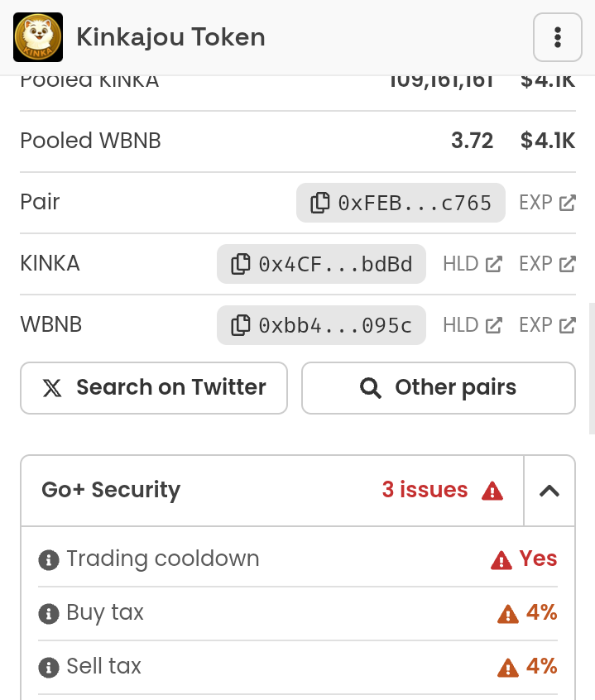This screenshot has height=700, width=595.
Task: Copy the WBNB address 0xbb4...095c
Action: (321, 325)
